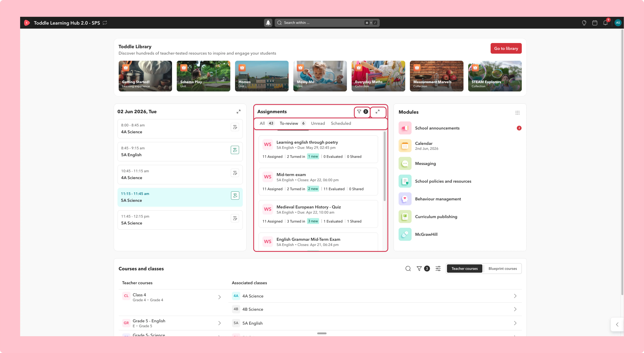Open Messy Me unit card

click(320, 76)
